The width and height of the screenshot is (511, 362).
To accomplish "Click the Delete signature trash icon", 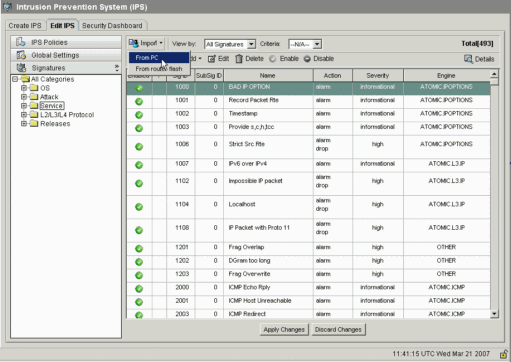I will [239, 59].
